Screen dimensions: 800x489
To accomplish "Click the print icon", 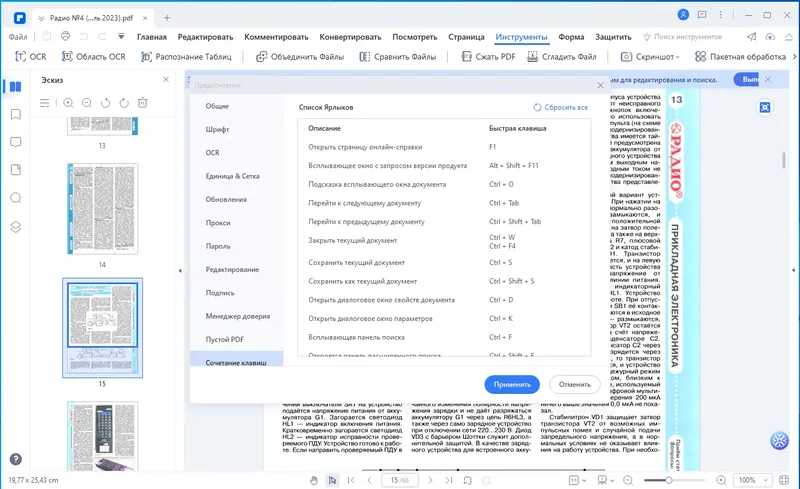I will (65, 36).
